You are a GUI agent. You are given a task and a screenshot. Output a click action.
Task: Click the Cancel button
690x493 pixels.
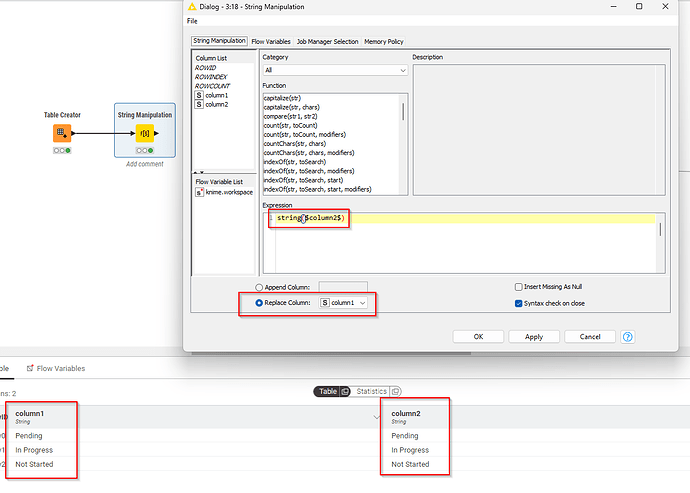click(x=590, y=337)
